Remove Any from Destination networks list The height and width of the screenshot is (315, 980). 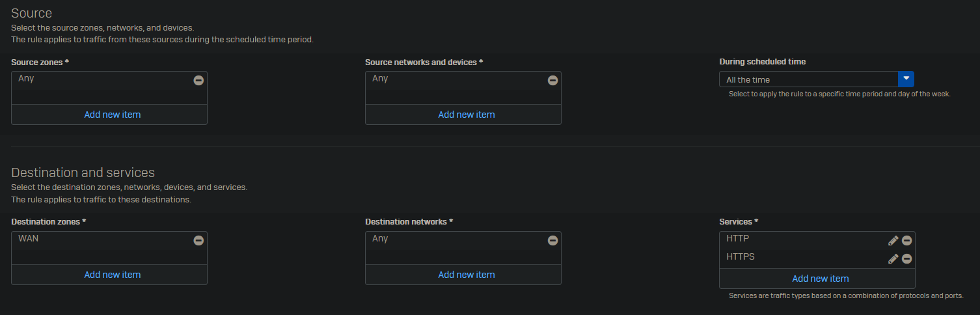(x=552, y=240)
